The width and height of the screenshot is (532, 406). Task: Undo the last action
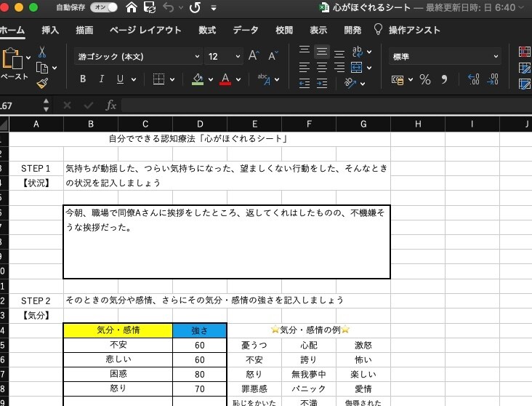coord(169,7)
